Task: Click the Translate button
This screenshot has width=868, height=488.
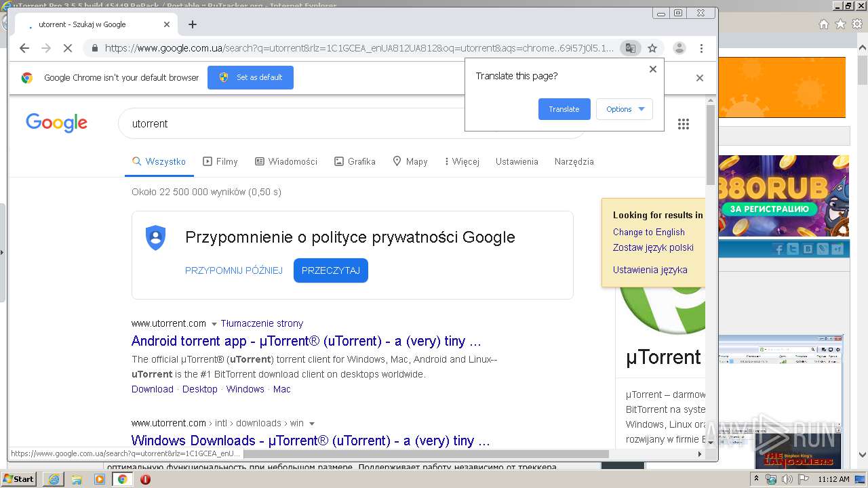Action: [564, 109]
